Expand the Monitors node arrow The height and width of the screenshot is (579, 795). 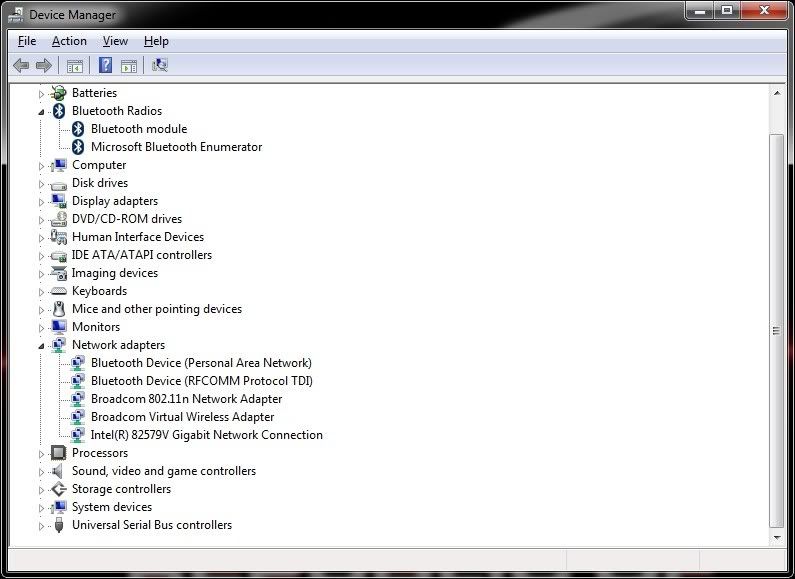click(41, 328)
